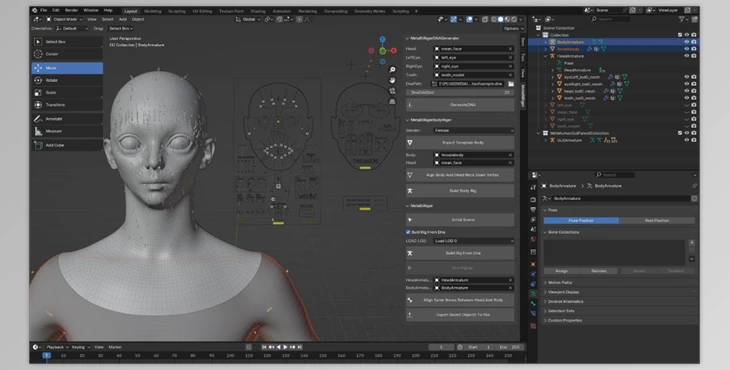Click the pin icon in properties header

point(694,186)
